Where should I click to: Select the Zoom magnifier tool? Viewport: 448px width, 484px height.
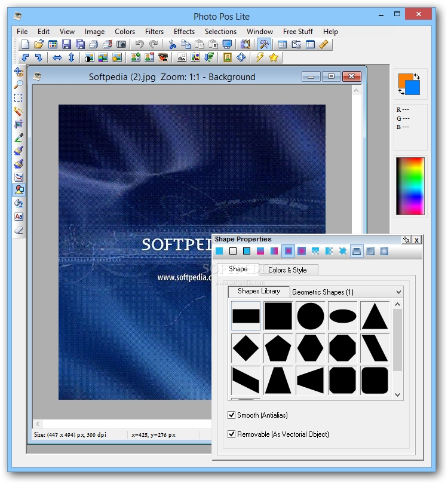(19, 85)
